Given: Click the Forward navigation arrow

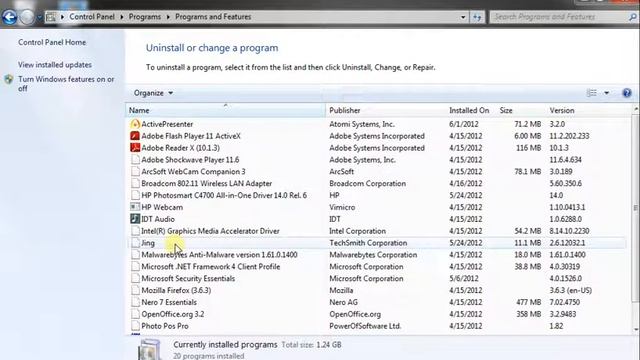Looking at the screenshot, I should tap(27, 17).
